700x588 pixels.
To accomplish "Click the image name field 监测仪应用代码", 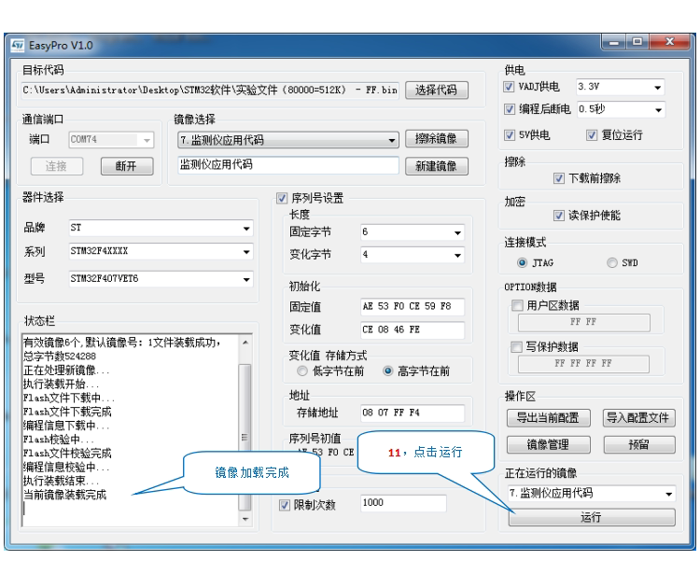I will click(288, 165).
